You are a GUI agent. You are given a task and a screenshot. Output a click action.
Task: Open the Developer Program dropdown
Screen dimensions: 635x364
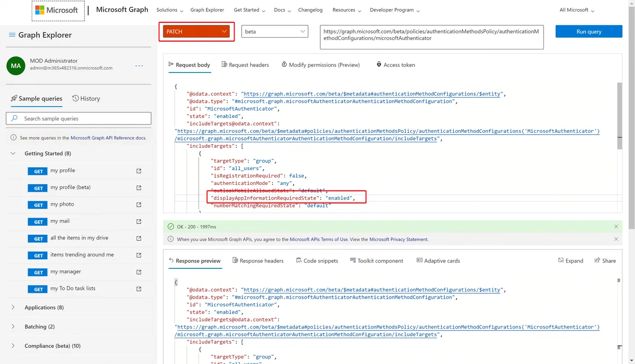tap(395, 10)
